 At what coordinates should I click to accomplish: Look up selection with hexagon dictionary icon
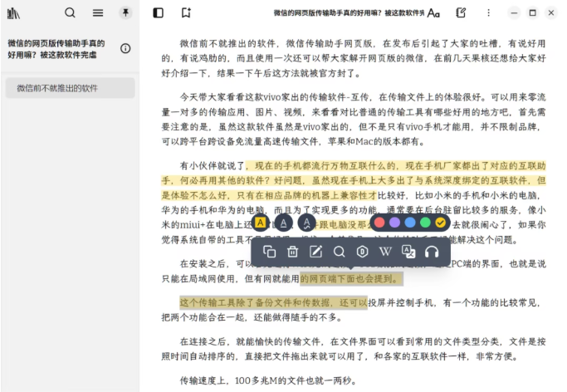tap(362, 252)
